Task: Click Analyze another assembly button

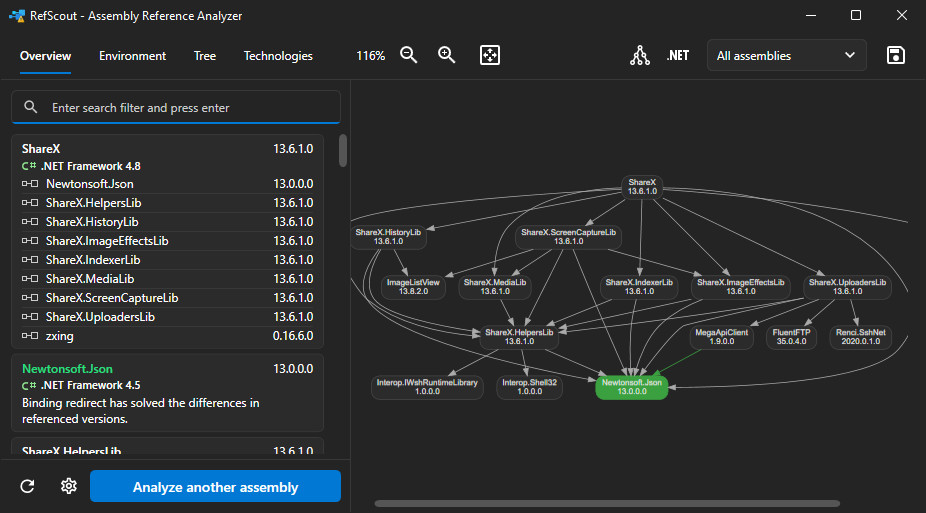Action: click(x=216, y=486)
